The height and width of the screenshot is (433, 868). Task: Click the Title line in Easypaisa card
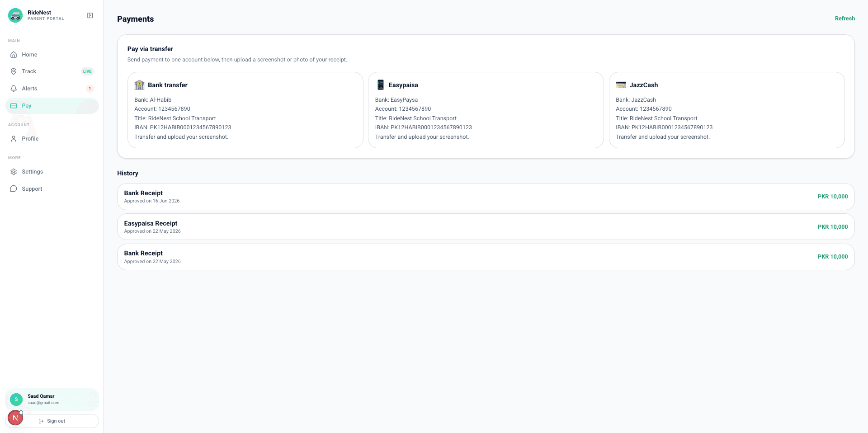(x=416, y=118)
